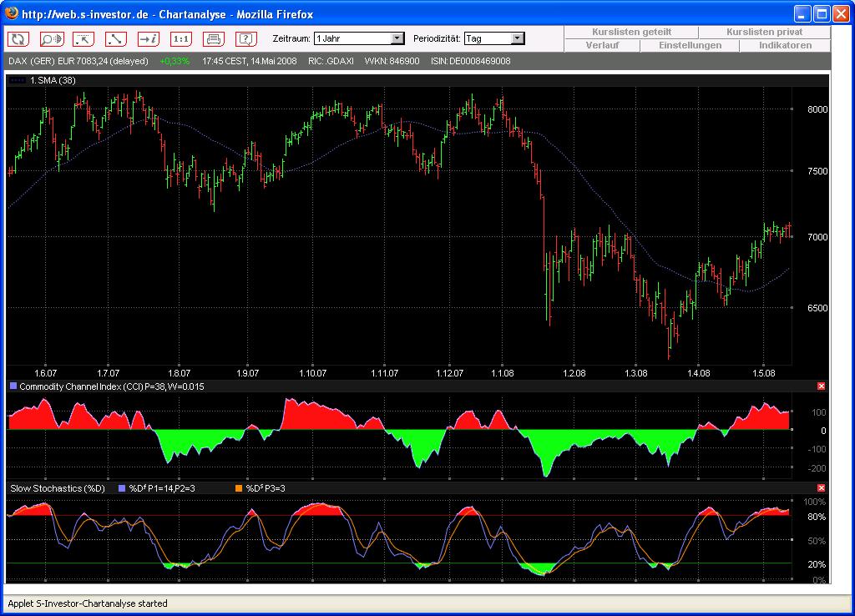Click the RIC: .GDAXI text
Image resolution: width=855 pixels, height=616 pixels.
tap(331, 61)
